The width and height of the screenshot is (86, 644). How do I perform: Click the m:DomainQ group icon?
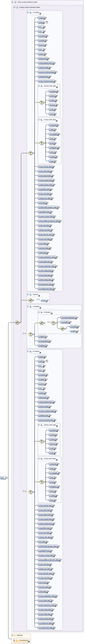pos(42,312)
